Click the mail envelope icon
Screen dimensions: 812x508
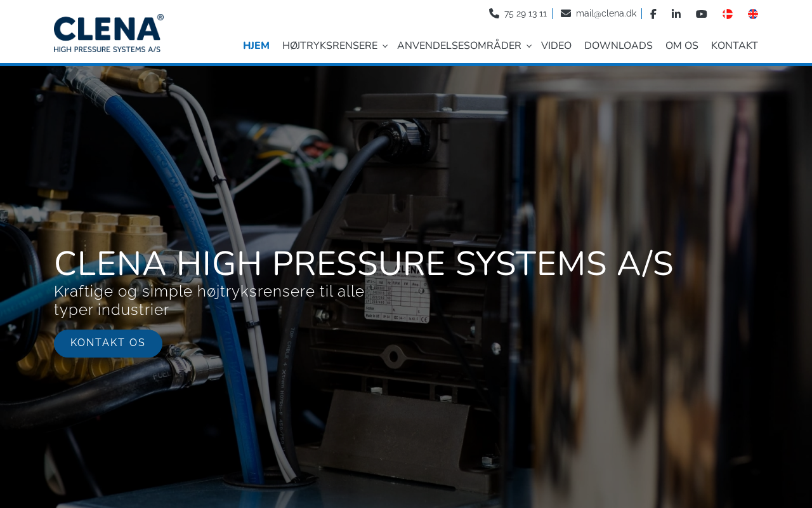[566, 13]
